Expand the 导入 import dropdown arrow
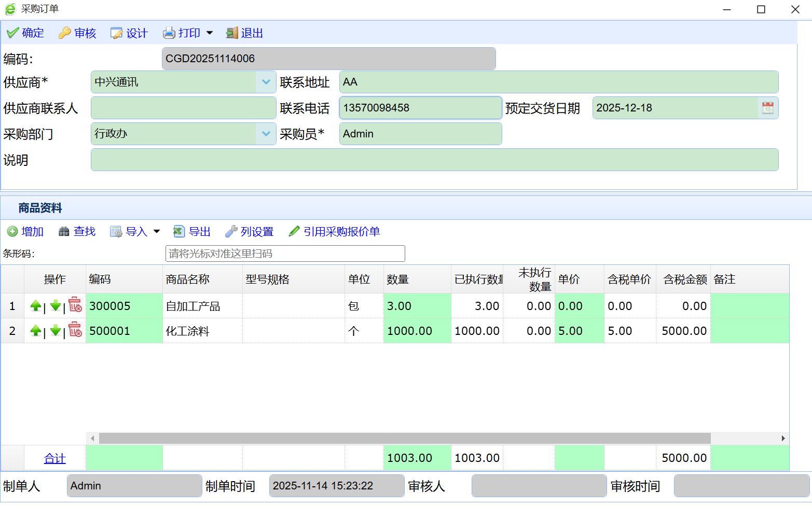812x506 pixels. pyautogui.click(x=157, y=232)
